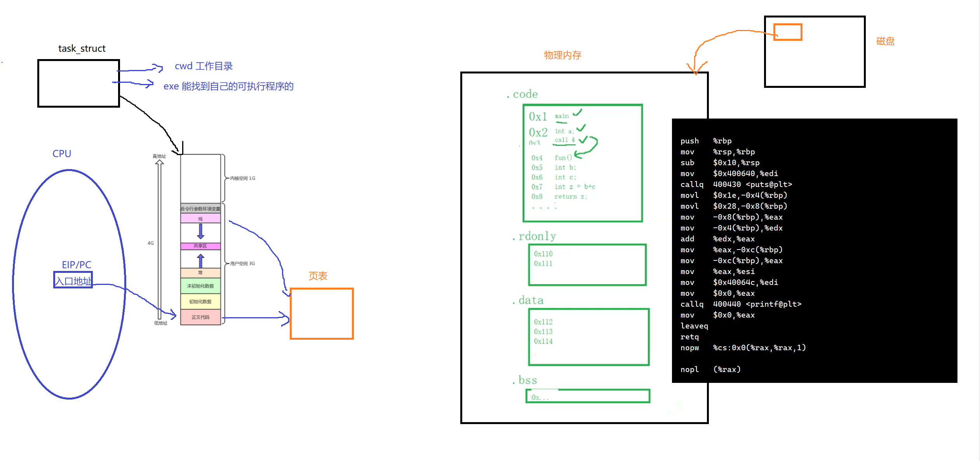Select the "cwd 工作目录" annotation
The width and height of the screenshot is (980, 461).
point(204,66)
